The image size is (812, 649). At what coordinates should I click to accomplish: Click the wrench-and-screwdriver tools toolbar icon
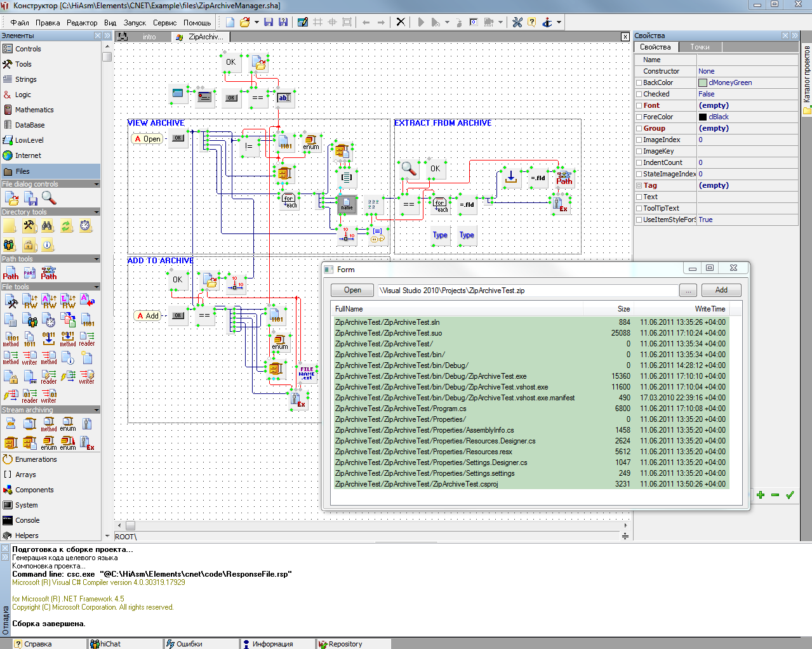point(517,22)
